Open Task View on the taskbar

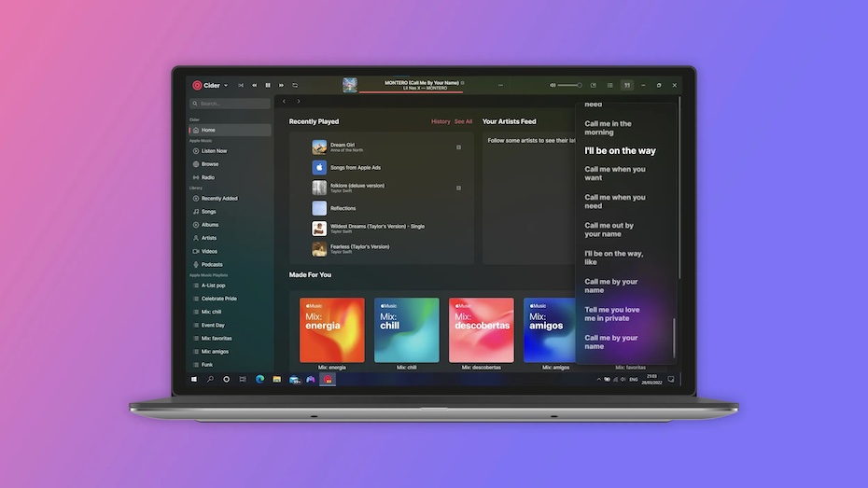[243, 380]
